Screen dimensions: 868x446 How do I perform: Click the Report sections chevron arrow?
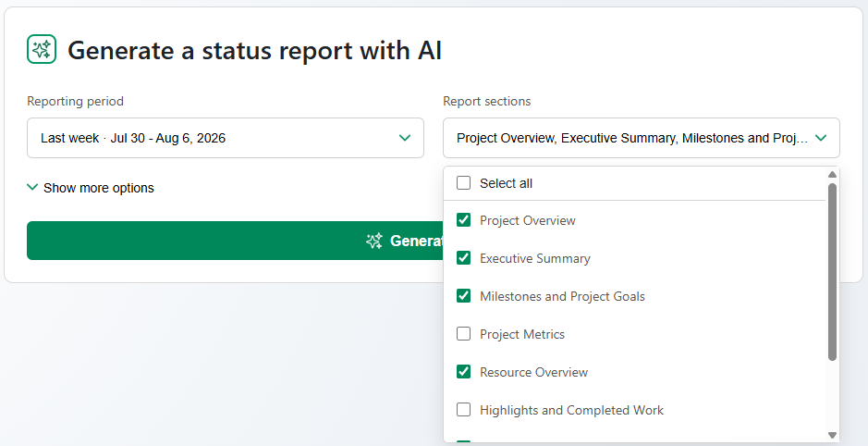point(821,137)
